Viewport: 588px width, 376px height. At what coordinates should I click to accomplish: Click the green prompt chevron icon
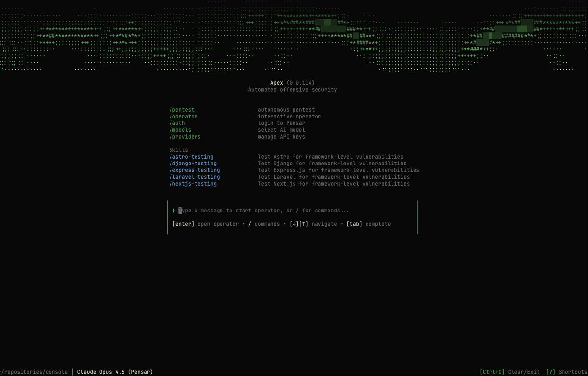coord(174,211)
